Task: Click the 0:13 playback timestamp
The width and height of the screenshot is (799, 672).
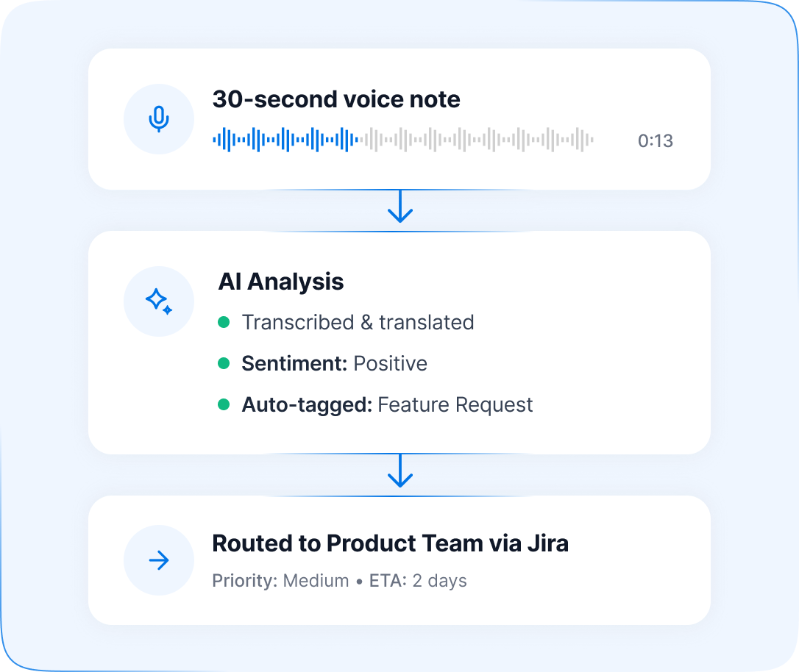Action: point(655,141)
